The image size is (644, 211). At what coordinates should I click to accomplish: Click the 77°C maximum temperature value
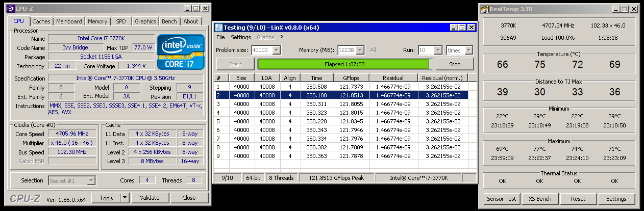[540, 149]
